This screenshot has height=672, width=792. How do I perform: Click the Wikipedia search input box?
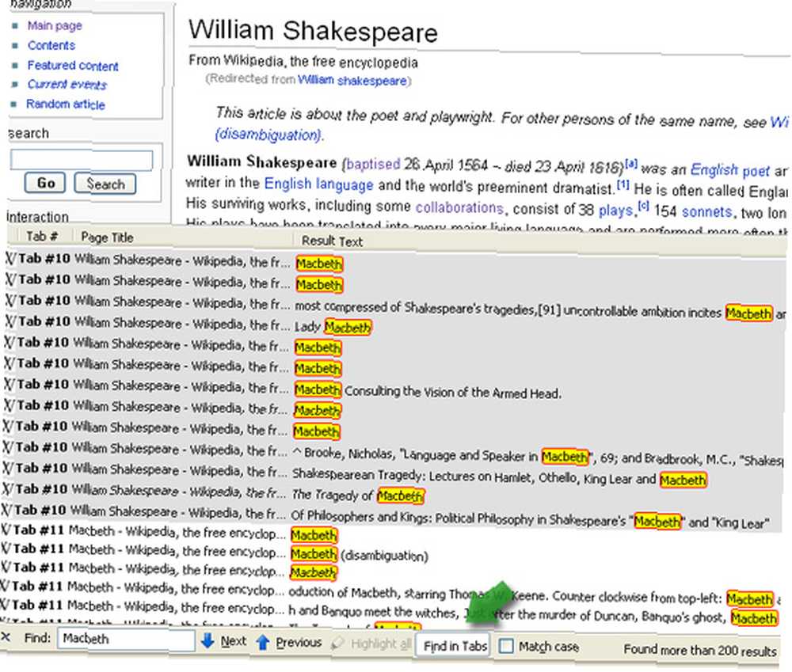click(x=82, y=160)
